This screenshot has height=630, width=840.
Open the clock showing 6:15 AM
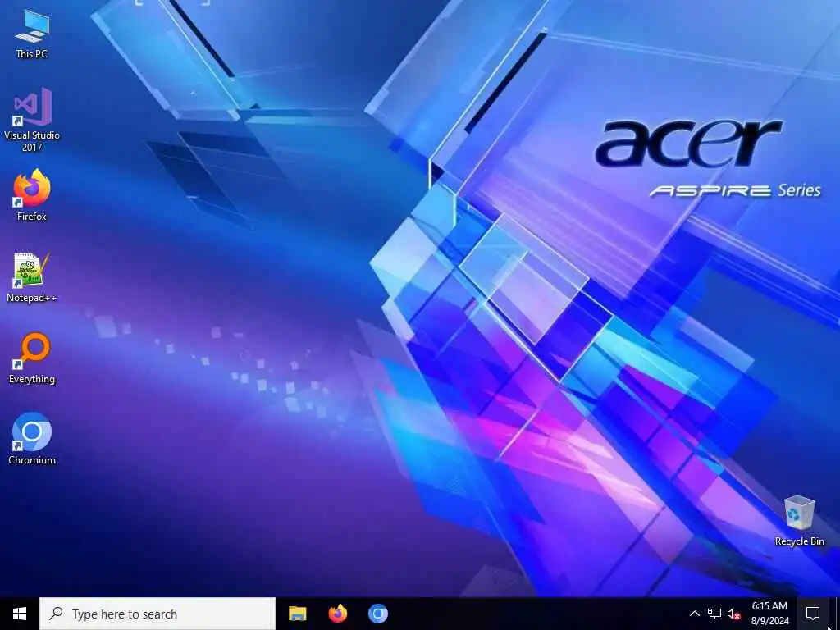click(x=769, y=614)
